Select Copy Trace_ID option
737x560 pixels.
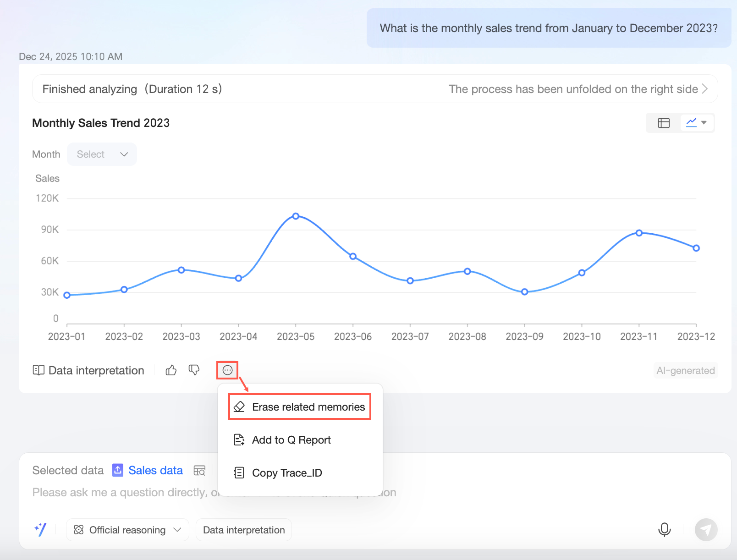tap(287, 473)
